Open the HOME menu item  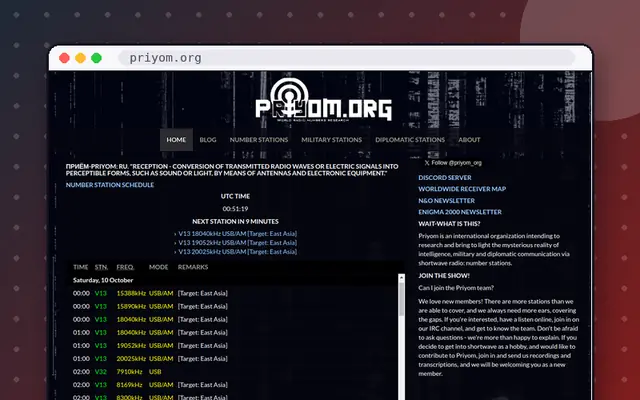pyautogui.click(x=176, y=140)
